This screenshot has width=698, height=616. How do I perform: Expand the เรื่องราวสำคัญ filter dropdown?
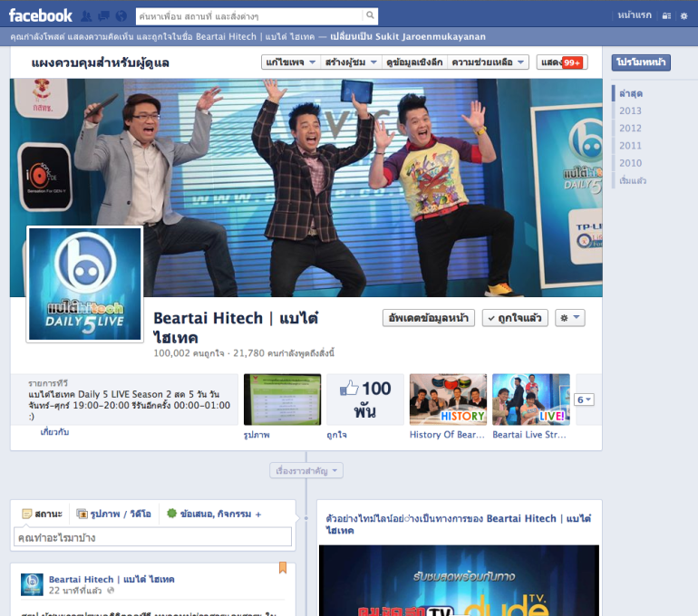point(306,471)
